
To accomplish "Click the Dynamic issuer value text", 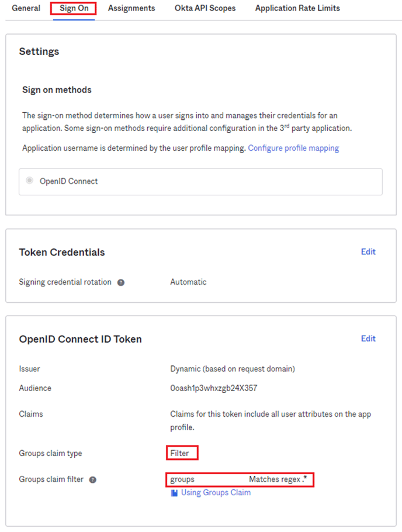I will point(233,369).
